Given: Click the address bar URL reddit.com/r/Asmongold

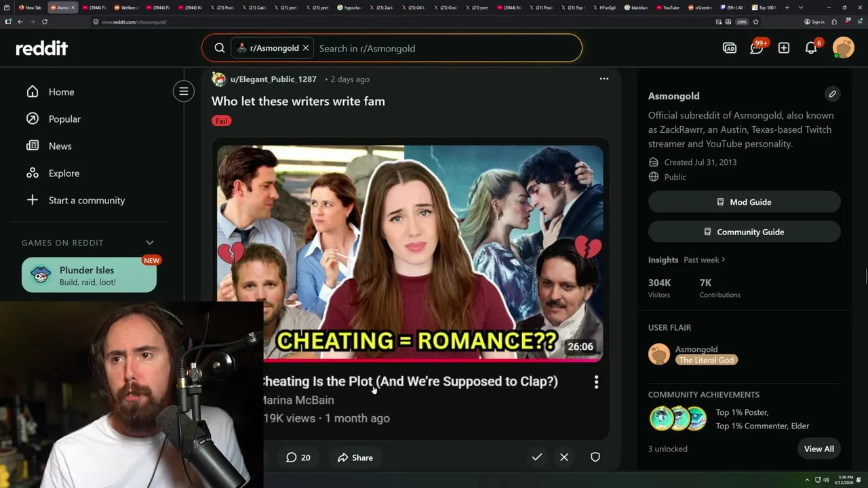Looking at the screenshot, I should [x=134, y=22].
